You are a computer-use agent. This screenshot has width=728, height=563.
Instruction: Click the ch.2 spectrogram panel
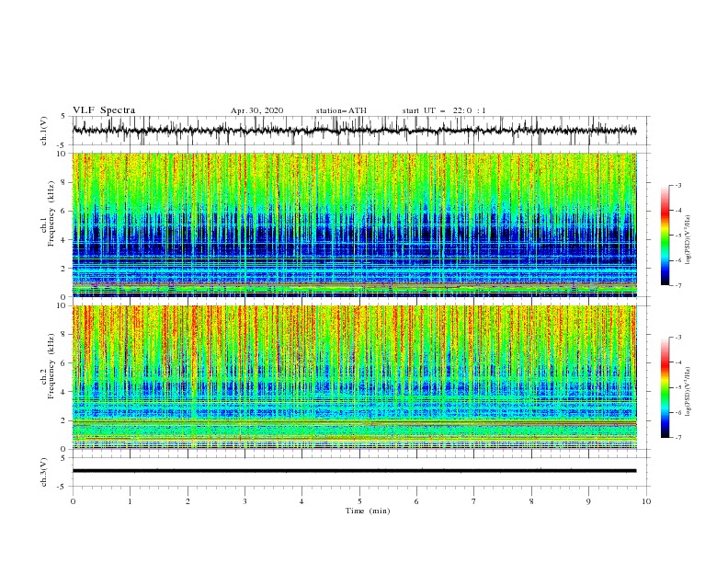click(355, 377)
